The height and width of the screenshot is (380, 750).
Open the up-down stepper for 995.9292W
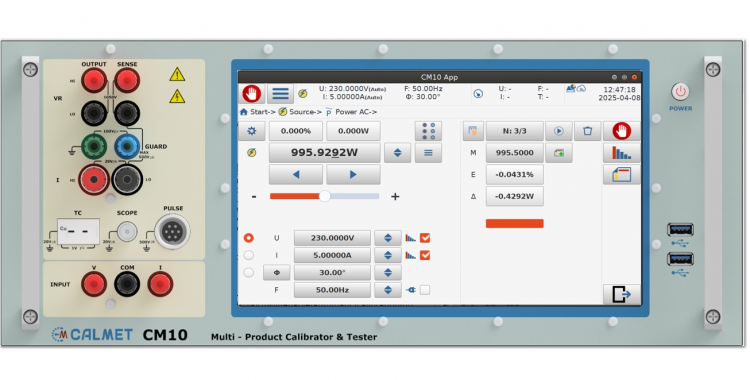[x=397, y=153]
